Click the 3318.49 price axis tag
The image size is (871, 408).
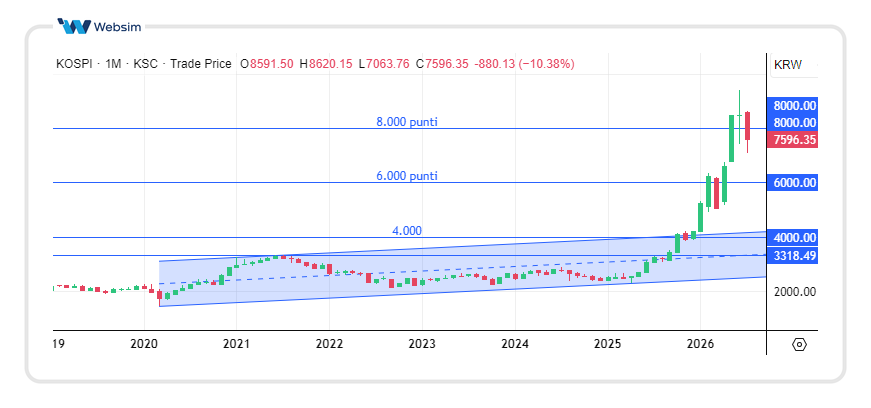[x=792, y=256]
